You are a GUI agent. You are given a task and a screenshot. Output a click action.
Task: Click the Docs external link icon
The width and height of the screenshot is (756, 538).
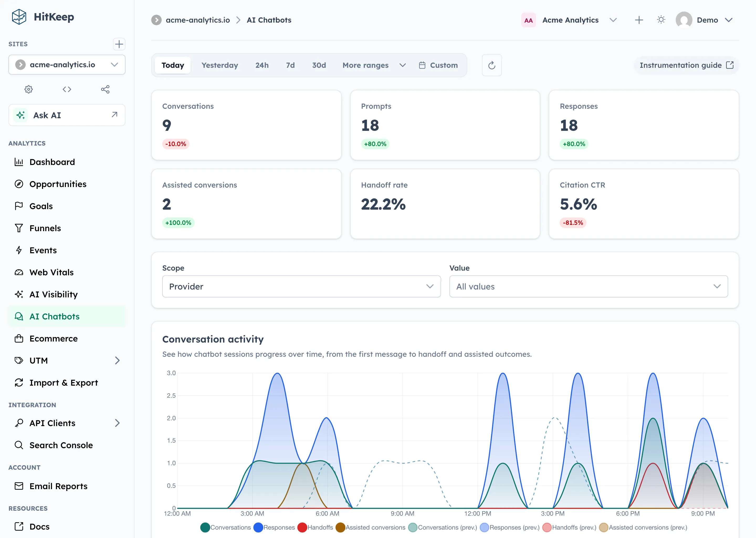[19, 526]
